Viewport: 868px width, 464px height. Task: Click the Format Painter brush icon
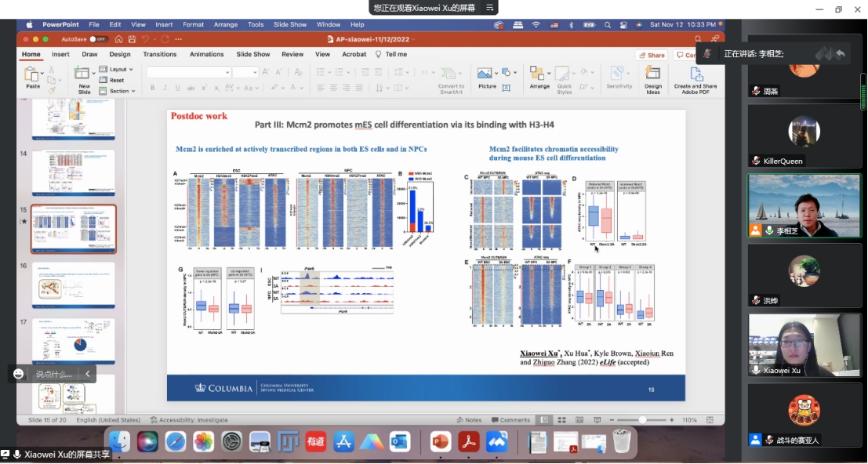[52, 90]
